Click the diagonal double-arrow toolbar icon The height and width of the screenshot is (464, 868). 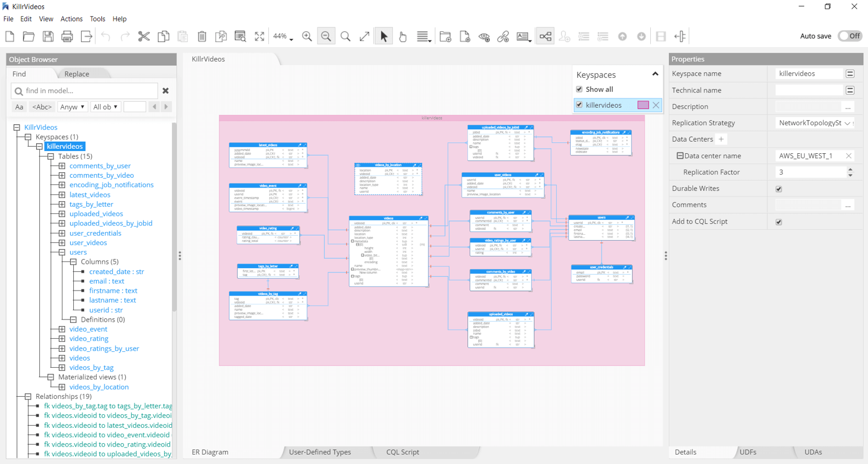(x=364, y=37)
